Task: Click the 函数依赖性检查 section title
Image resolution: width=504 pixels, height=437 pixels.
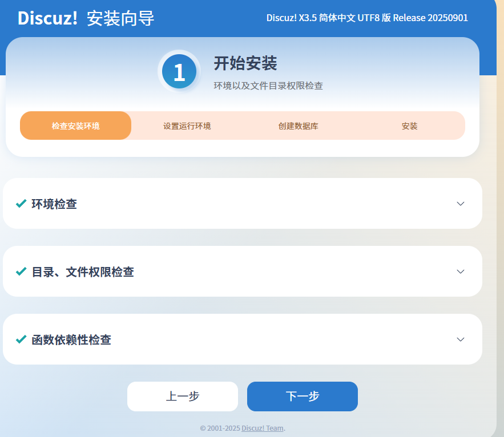Action: pos(71,339)
